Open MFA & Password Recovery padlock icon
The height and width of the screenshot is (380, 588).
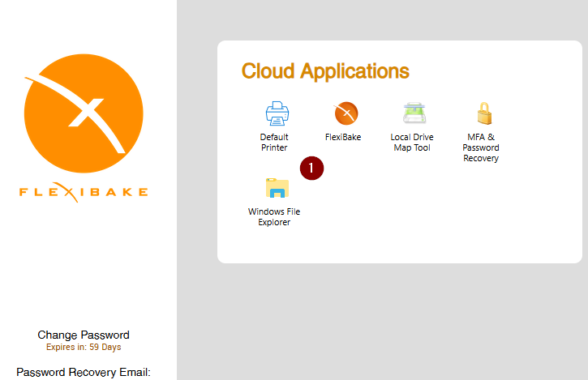click(484, 113)
